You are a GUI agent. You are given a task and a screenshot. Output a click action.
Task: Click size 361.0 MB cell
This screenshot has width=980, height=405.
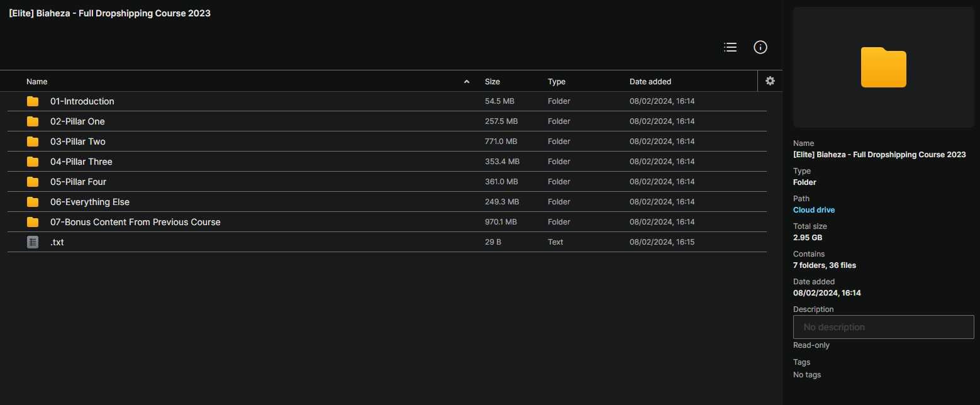501,182
